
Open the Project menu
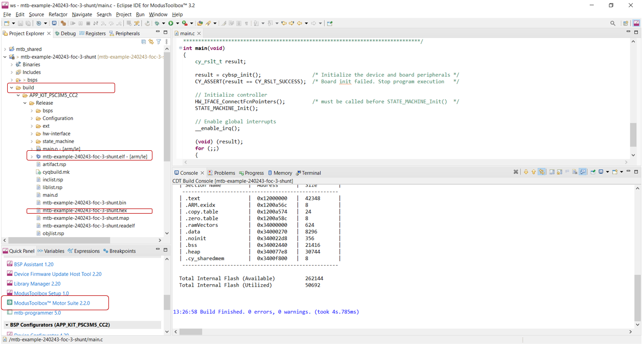(x=123, y=14)
